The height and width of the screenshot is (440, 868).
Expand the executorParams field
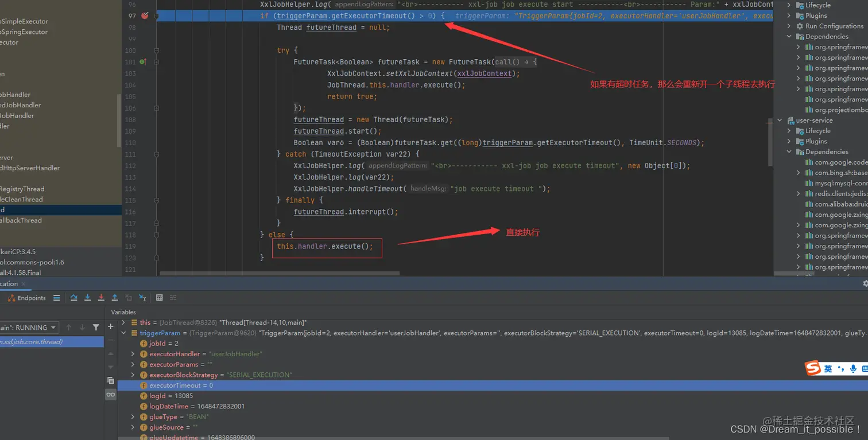click(133, 364)
